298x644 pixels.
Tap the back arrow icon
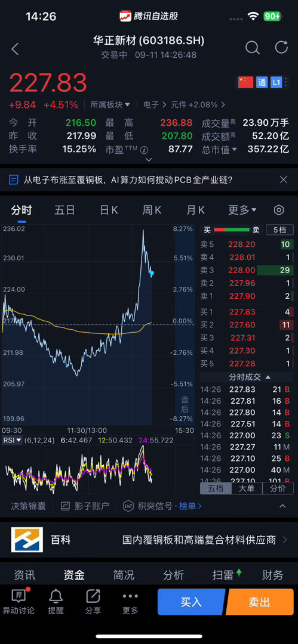(15, 49)
